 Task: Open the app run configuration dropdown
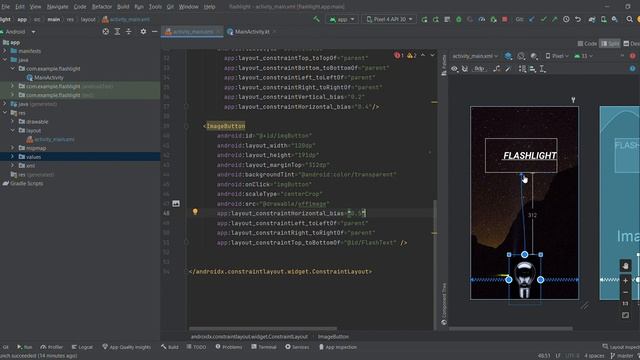pyautogui.click(x=342, y=19)
